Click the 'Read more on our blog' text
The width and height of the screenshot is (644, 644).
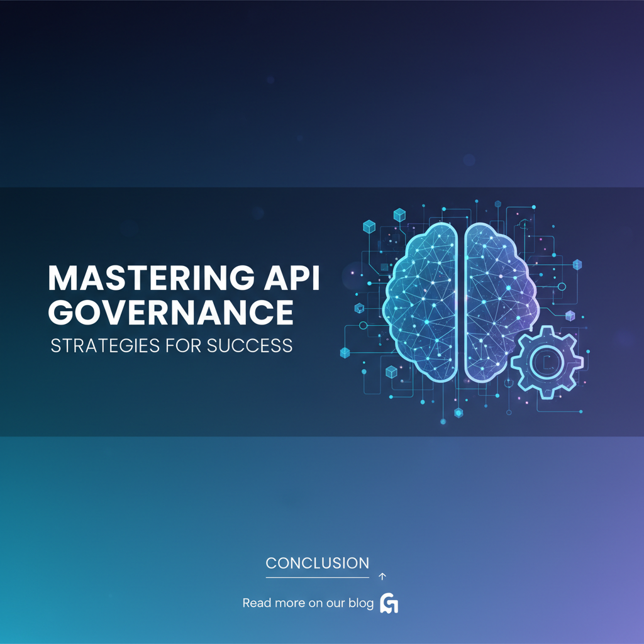[308, 603]
